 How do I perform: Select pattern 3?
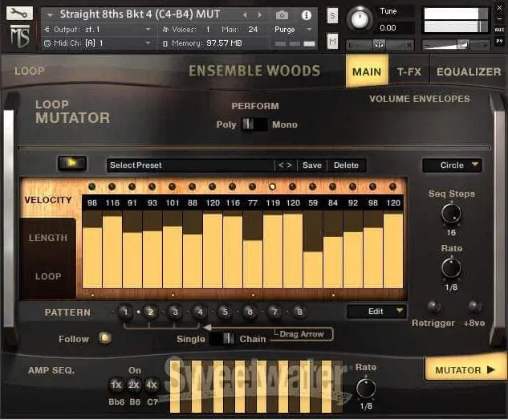(x=175, y=312)
